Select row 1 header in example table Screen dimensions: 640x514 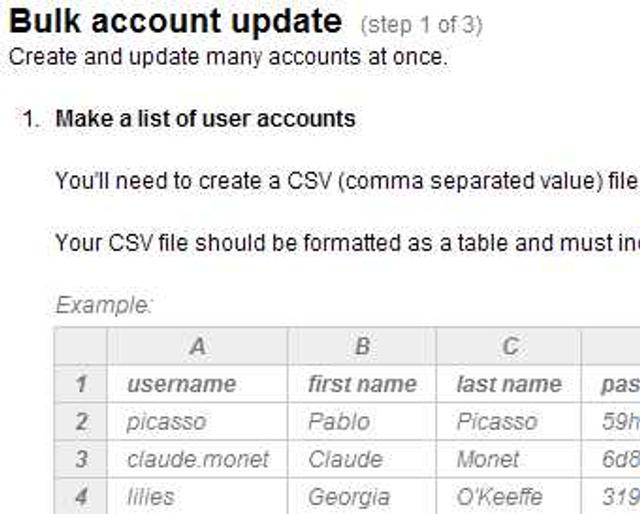point(81,384)
